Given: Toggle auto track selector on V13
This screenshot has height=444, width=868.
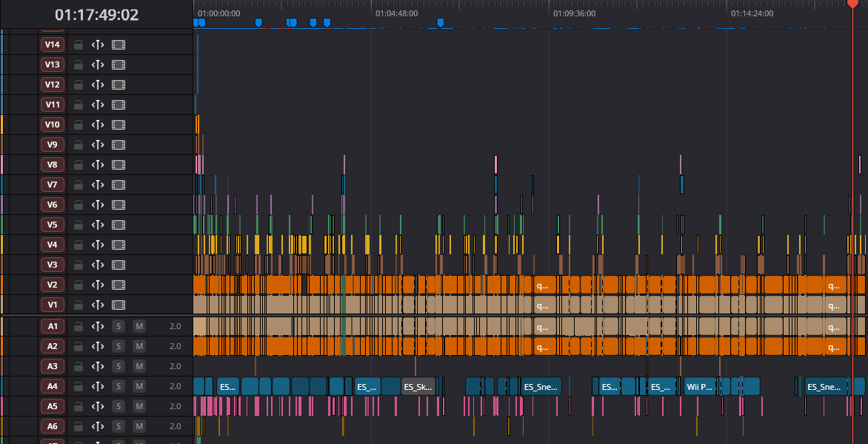Looking at the screenshot, I should click(x=98, y=64).
